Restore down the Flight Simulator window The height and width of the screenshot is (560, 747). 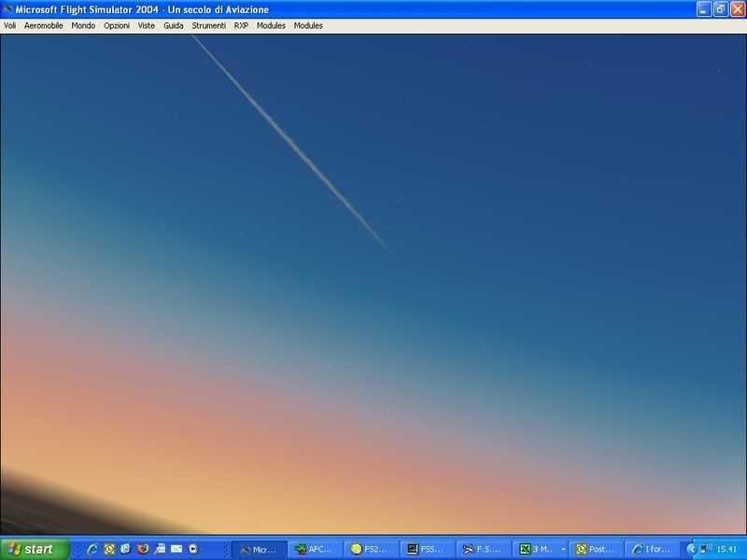721,9
